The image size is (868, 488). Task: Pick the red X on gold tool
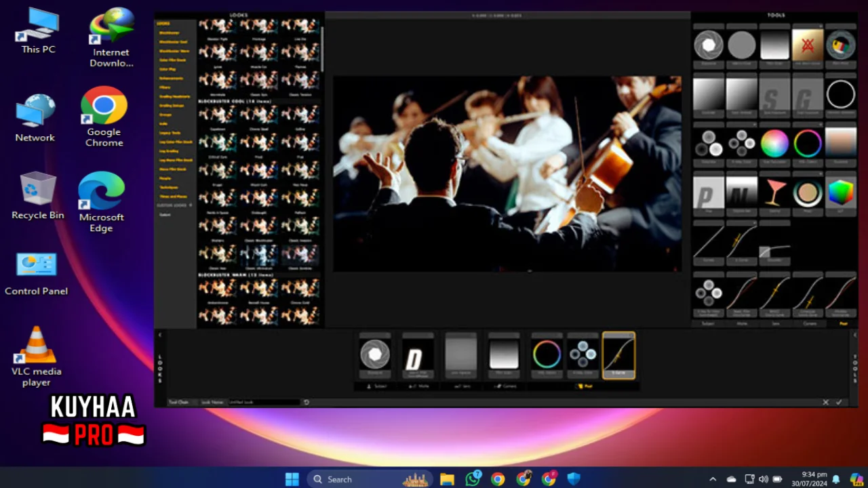pos(808,45)
